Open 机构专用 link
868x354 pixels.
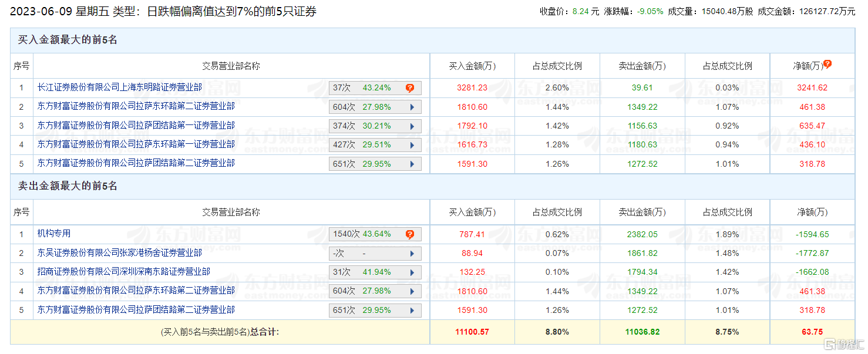(54, 234)
